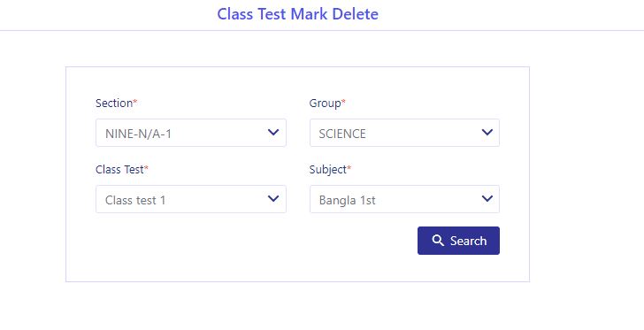The width and height of the screenshot is (644, 330).
Task: Click the red asterisk beside Class Test label
Action: (146, 168)
